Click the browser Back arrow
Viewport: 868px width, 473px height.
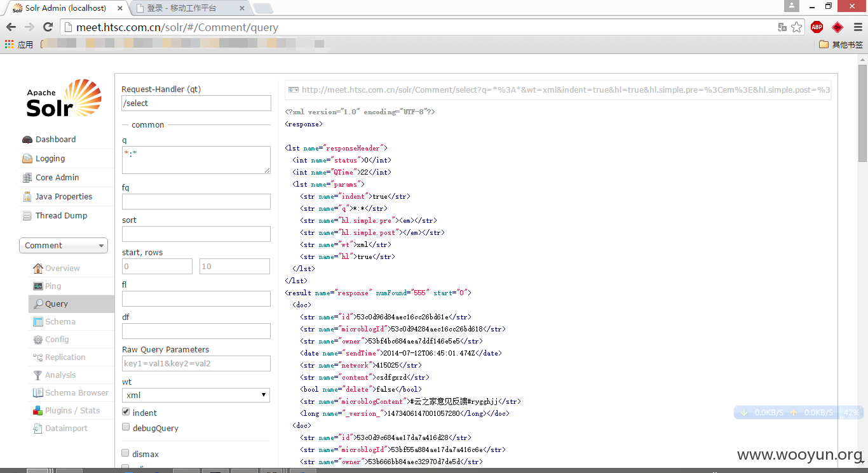tap(11, 27)
